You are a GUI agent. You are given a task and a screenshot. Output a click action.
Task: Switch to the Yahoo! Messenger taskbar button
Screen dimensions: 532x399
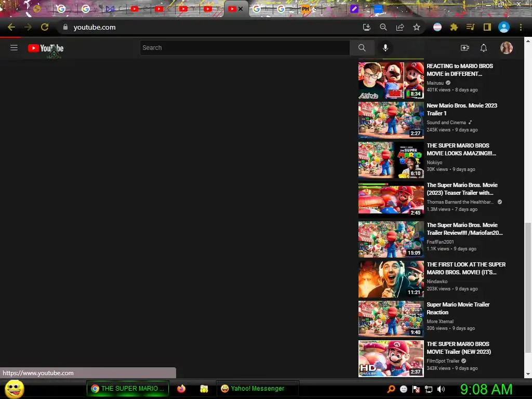coord(257,389)
